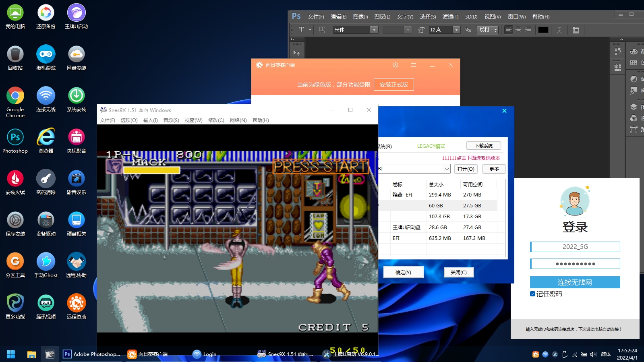Open 分区工具 desktop icon

coord(15,265)
